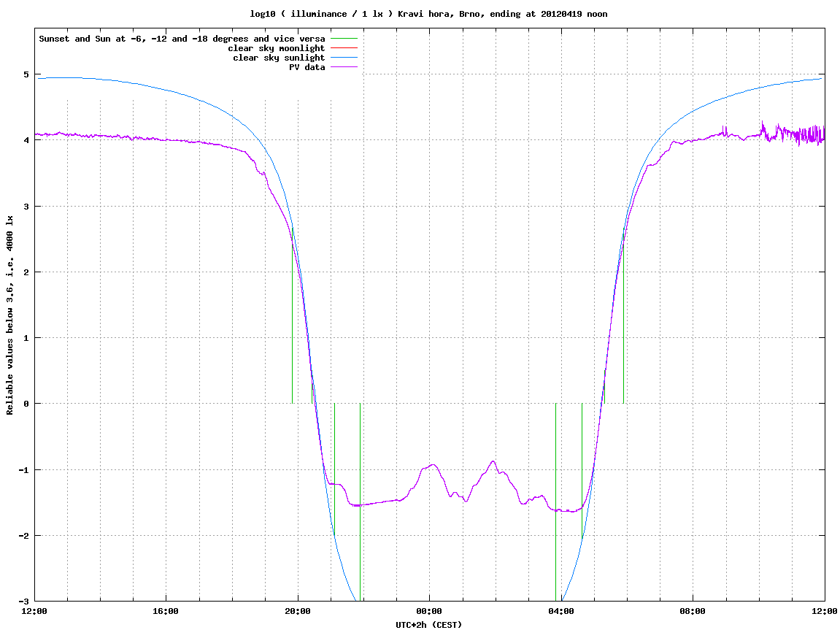Click x-axis tick label 20:00
The image size is (840, 630).
point(298,611)
